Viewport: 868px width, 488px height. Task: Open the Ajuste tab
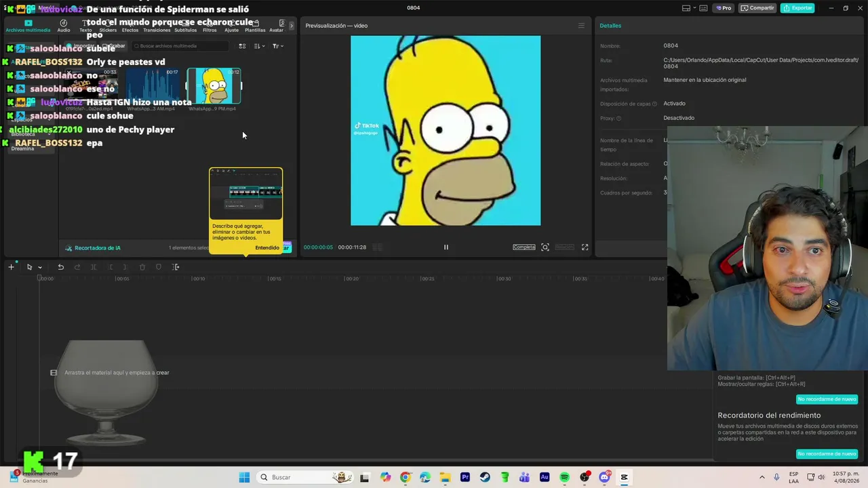coord(232,26)
